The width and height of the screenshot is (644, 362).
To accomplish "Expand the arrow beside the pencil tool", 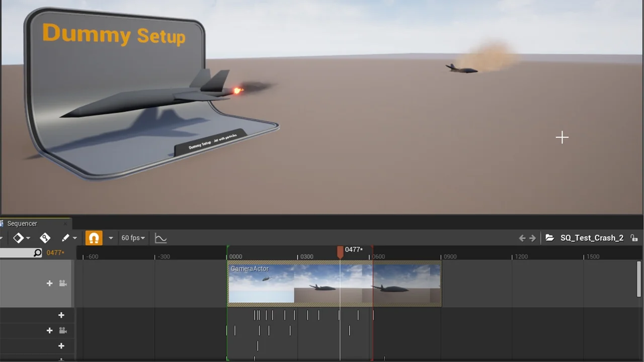I will tap(75, 238).
